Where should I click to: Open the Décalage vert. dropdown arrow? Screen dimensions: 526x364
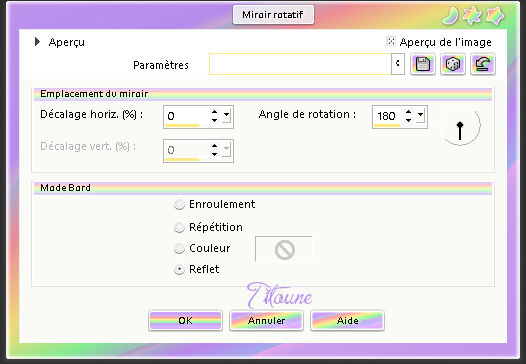point(226,149)
